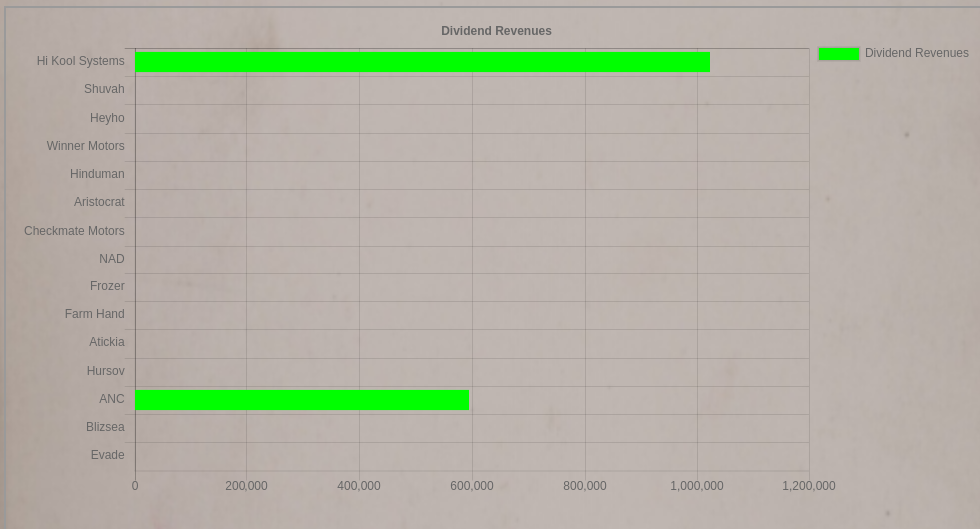Select the Hi Kool Systems green bar

click(422, 62)
